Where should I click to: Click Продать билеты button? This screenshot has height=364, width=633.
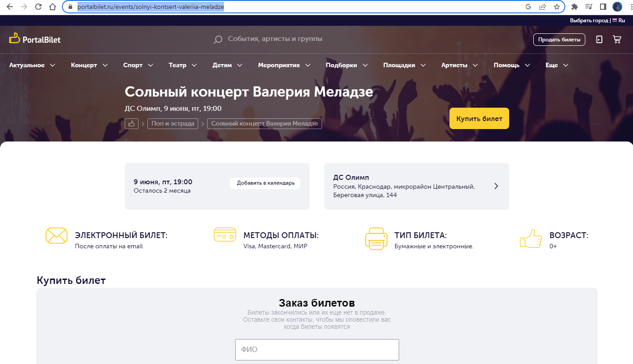click(x=559, y=40)
